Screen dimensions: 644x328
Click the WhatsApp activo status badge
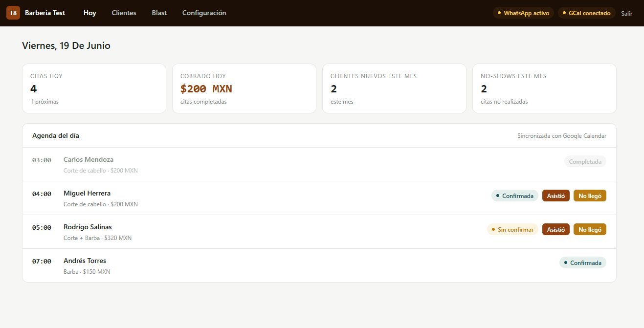pyautogui.click(x=523, y=13)
